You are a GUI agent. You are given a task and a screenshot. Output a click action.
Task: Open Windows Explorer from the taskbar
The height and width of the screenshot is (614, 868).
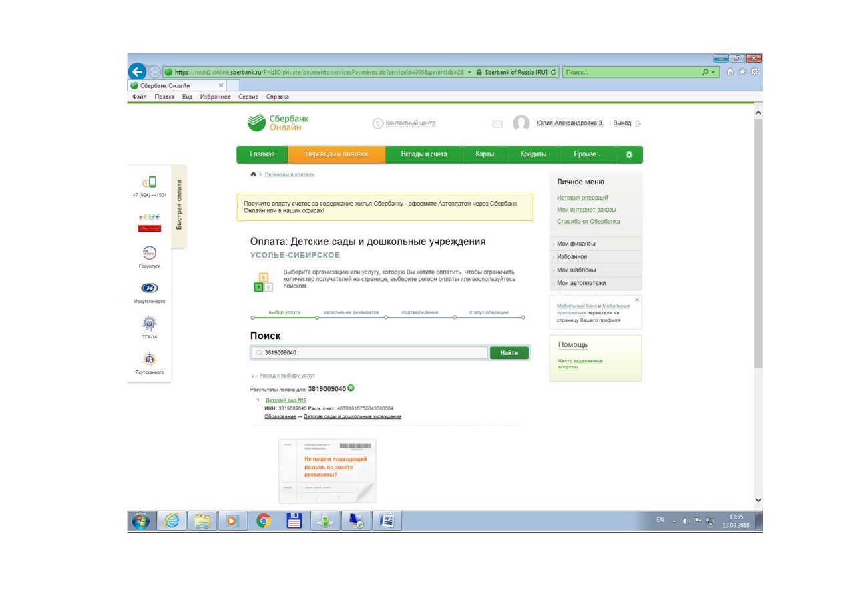(x=202, y=521)
